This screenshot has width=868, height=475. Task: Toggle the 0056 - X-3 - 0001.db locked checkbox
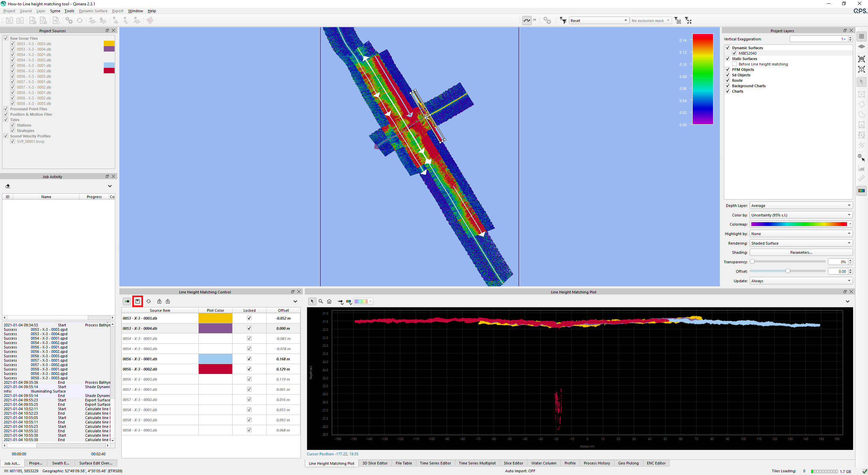pyautogui.click(x=249, y=359)
